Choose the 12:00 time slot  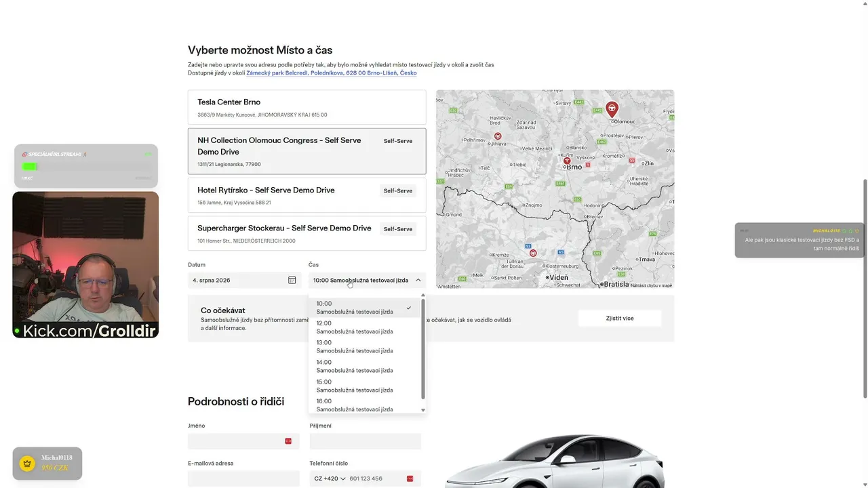tap(365, 327)
